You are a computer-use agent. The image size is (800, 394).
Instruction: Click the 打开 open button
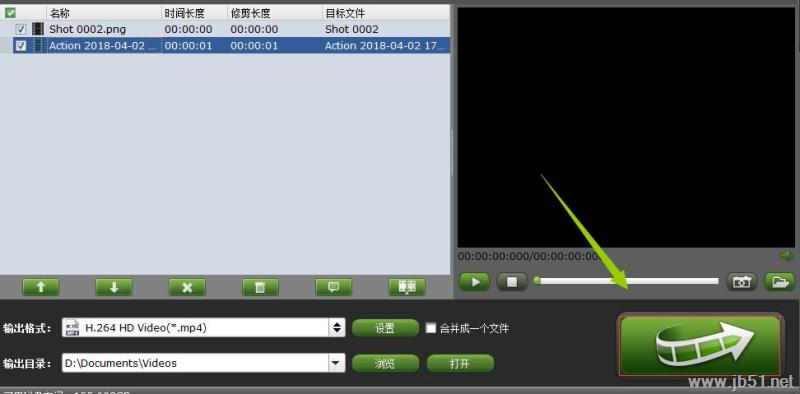[460, 363]
